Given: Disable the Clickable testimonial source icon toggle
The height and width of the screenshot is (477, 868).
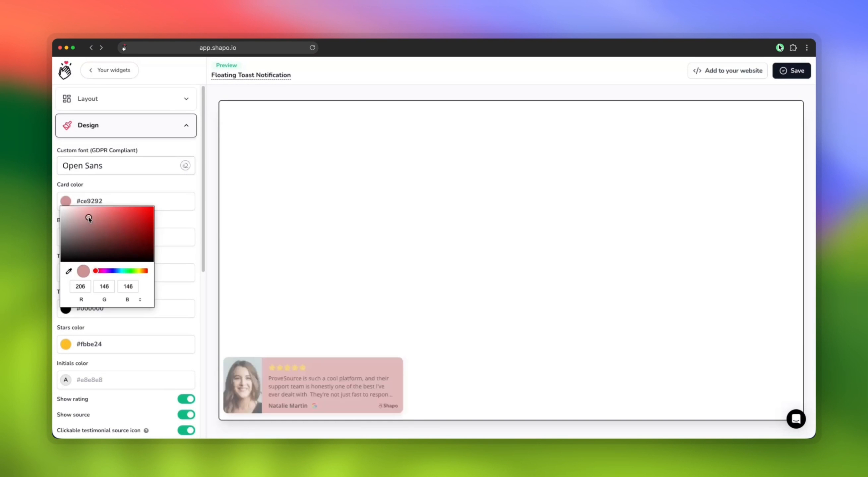Looking at the screenshot, I should 186,430.
